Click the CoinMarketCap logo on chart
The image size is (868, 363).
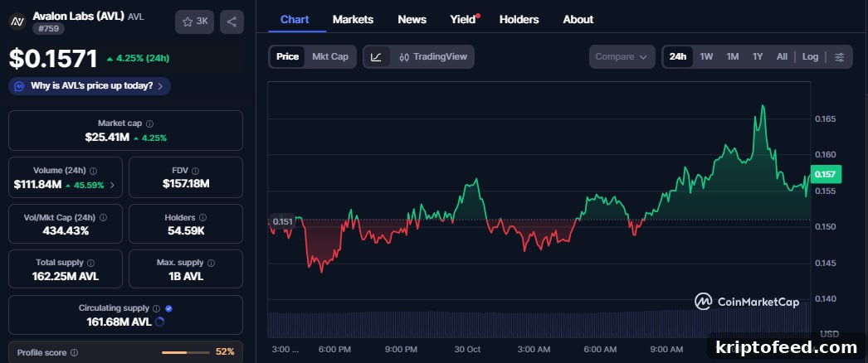tap(747, 302)
